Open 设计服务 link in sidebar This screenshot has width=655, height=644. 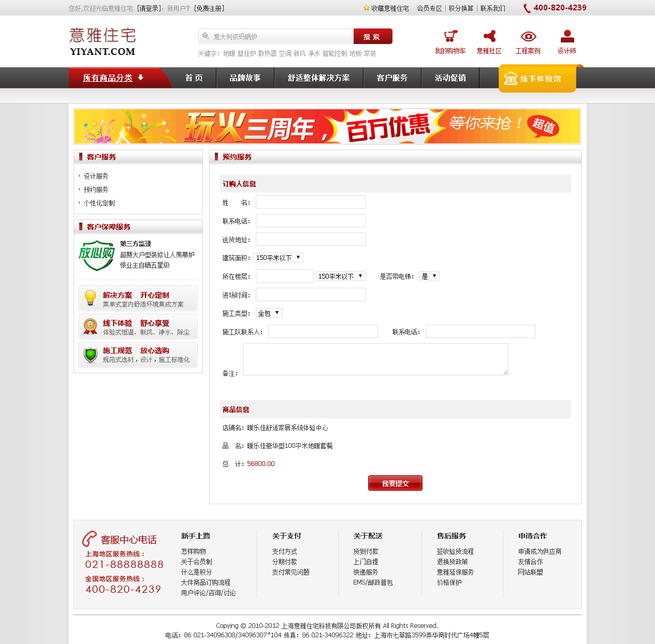point(96,176)
